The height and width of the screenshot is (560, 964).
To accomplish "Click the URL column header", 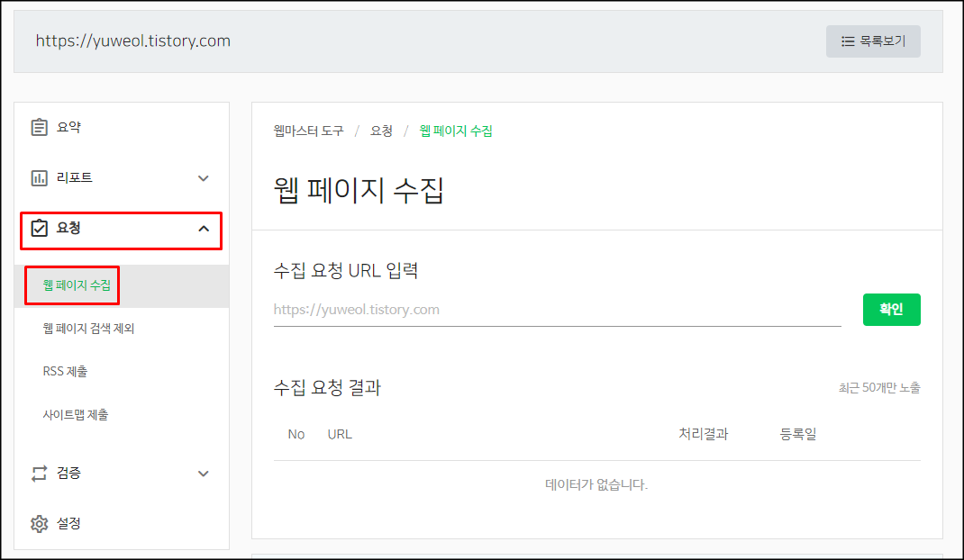I will (340, 435).
